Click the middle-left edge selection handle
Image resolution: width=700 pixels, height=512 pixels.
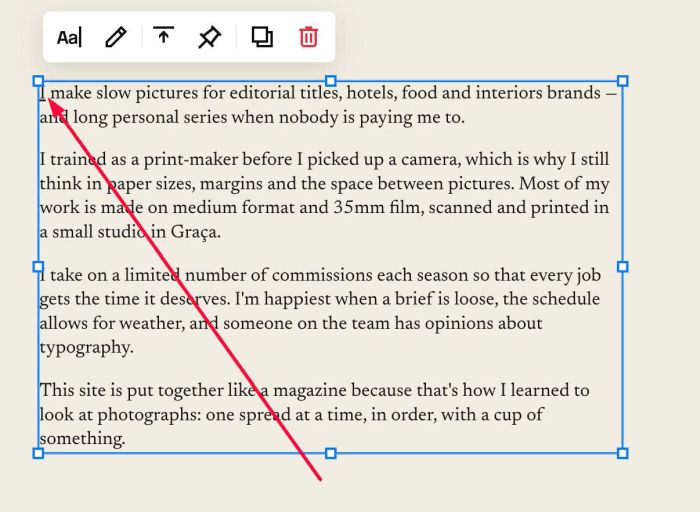pos(38,267)
